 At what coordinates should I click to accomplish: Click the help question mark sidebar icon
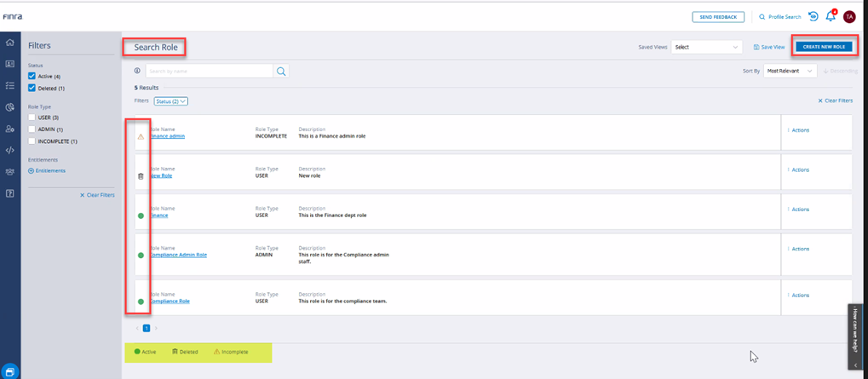tap(10, 193)
